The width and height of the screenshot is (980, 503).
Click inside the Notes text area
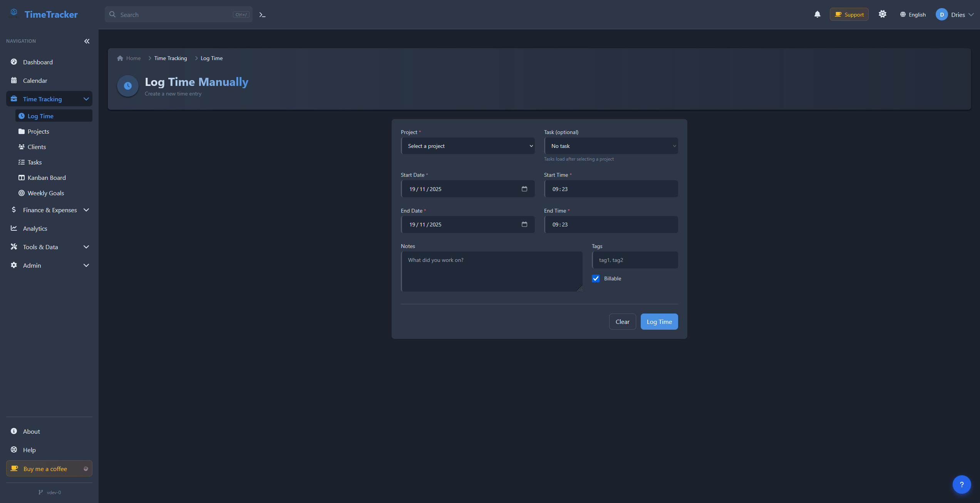[492, 271]
